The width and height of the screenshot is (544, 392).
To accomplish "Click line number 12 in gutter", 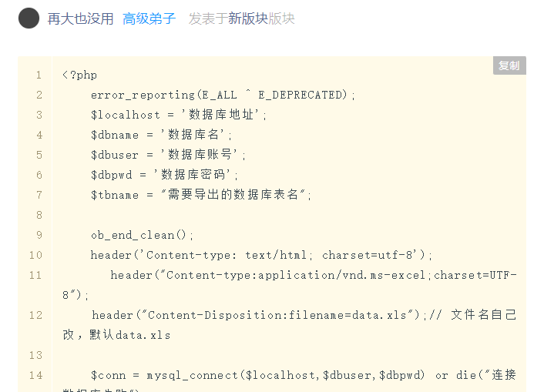I will pos(35,315).
